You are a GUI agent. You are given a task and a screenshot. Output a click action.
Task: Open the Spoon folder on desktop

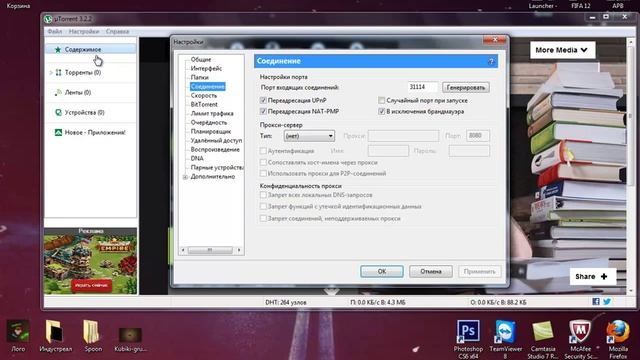coord(92,331)
